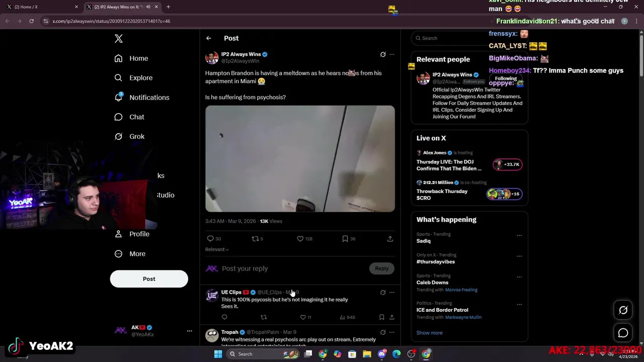
Task: Open the Tropah profile name
Action: click(x=229, y=332)
